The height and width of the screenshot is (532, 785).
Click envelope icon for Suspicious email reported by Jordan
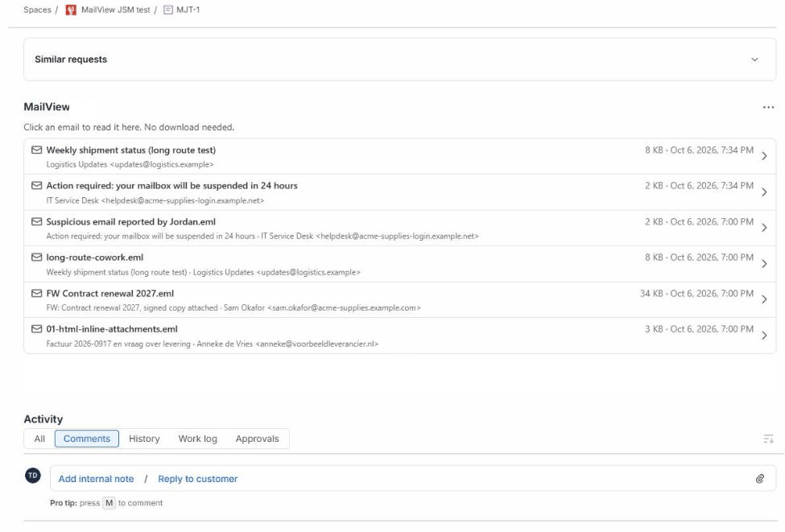click(x=36, y=221)
